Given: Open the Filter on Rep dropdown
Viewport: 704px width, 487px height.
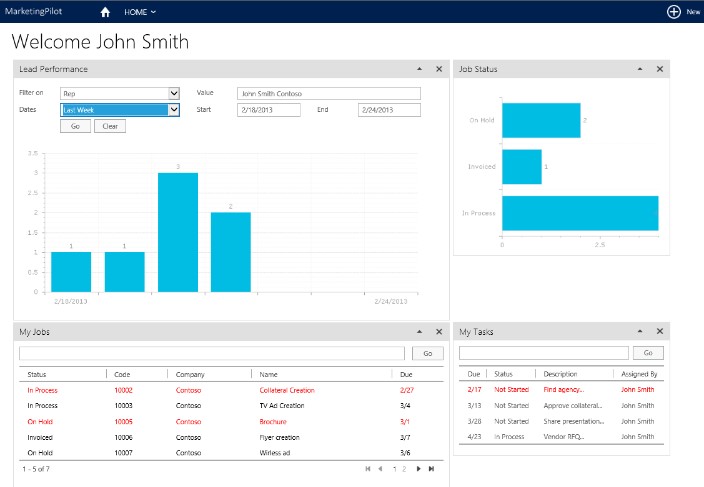Looking at the screenshot, I should point(174,93).
